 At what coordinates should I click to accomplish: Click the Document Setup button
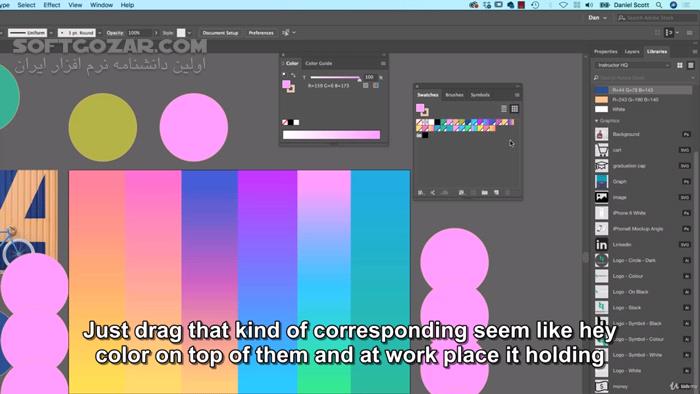click(x=220, y=33)
